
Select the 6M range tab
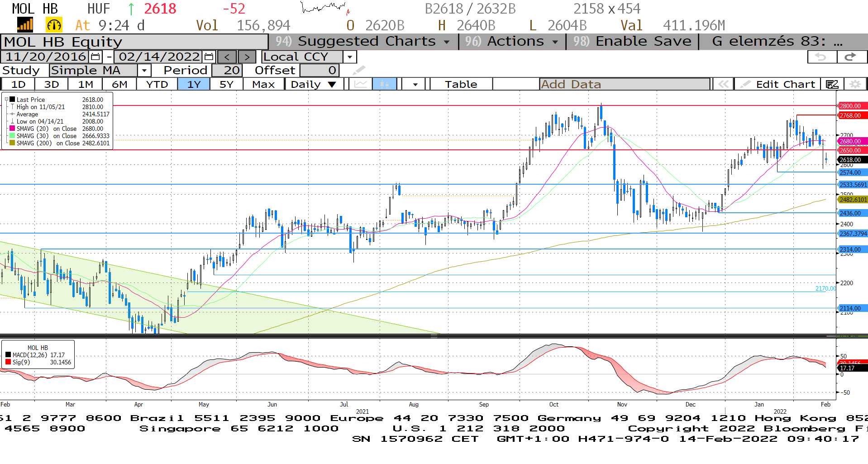119,84
